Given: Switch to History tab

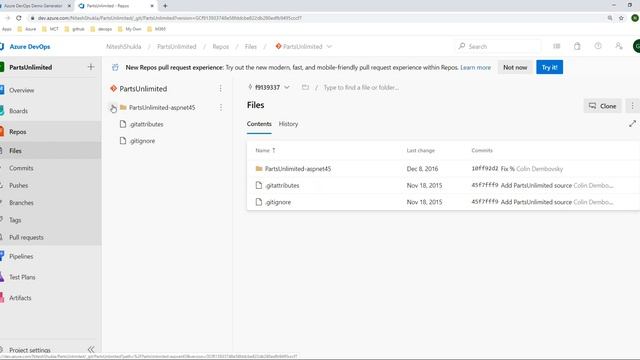Looking at the screenshot, I should tap(289, 124).
